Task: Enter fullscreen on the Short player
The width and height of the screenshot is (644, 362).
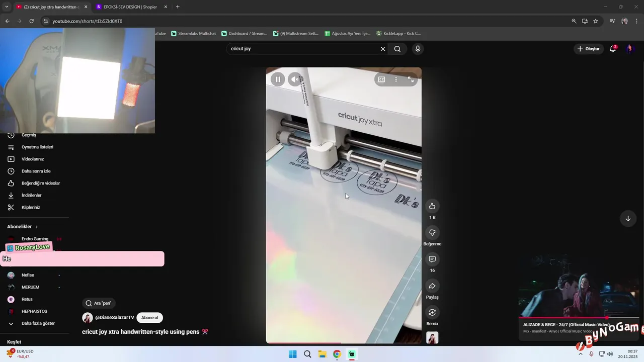Action: pos(411,79)
